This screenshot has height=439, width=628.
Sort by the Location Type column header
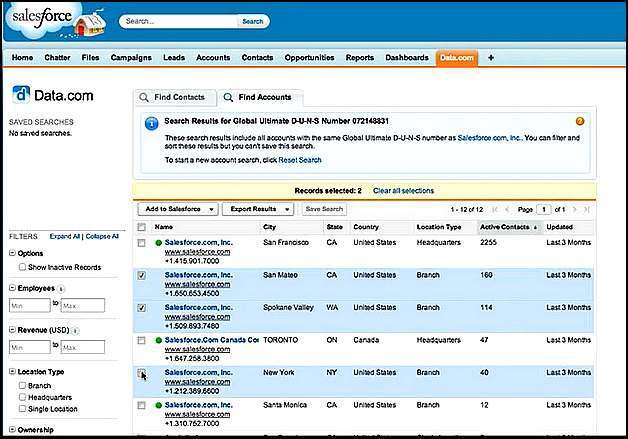(439, 227)
